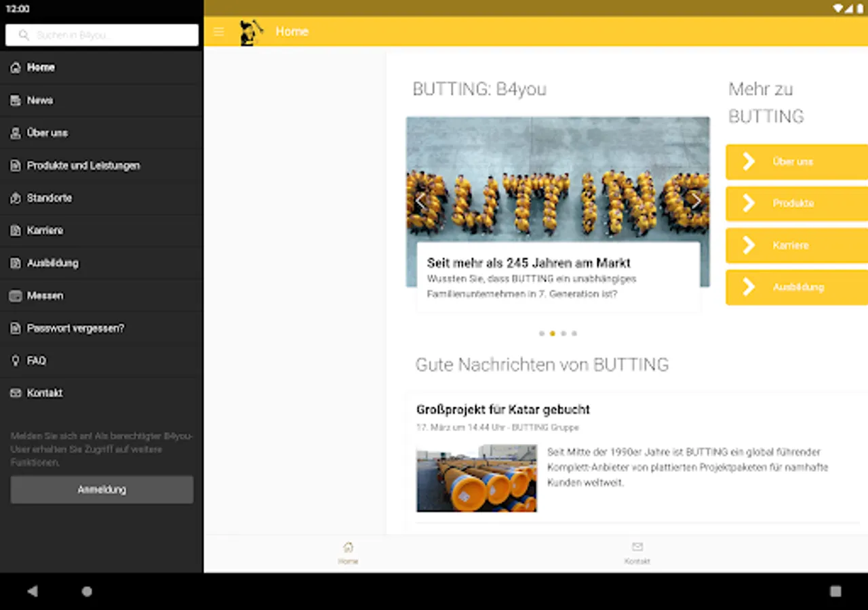Screen dimensions: 868x610
Task: Tap the BUTTING logo in header
Action: 252,32
